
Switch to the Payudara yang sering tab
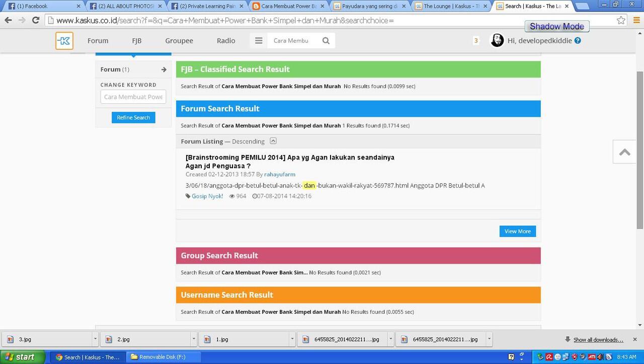tap(369, 6)
